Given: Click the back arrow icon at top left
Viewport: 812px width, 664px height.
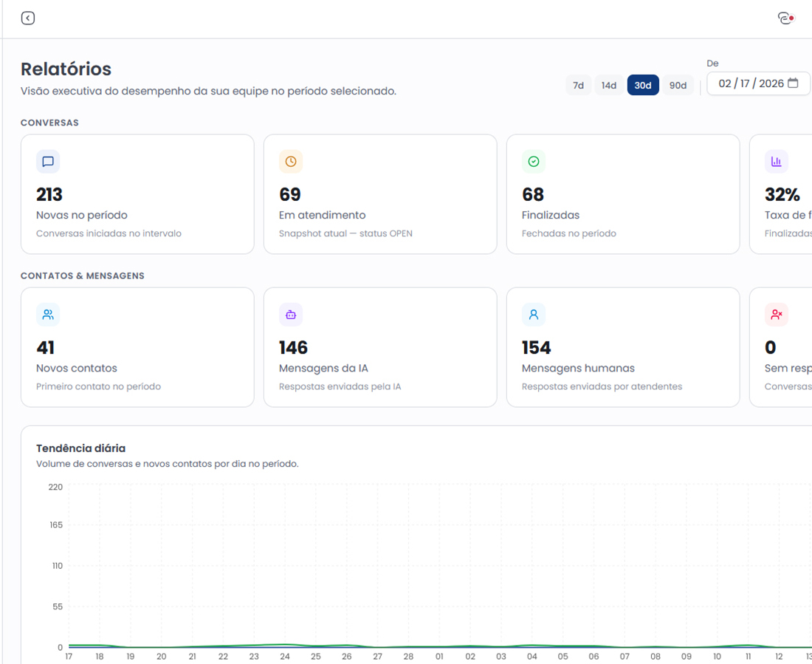Looking at the screenshot, I should 28,18.
